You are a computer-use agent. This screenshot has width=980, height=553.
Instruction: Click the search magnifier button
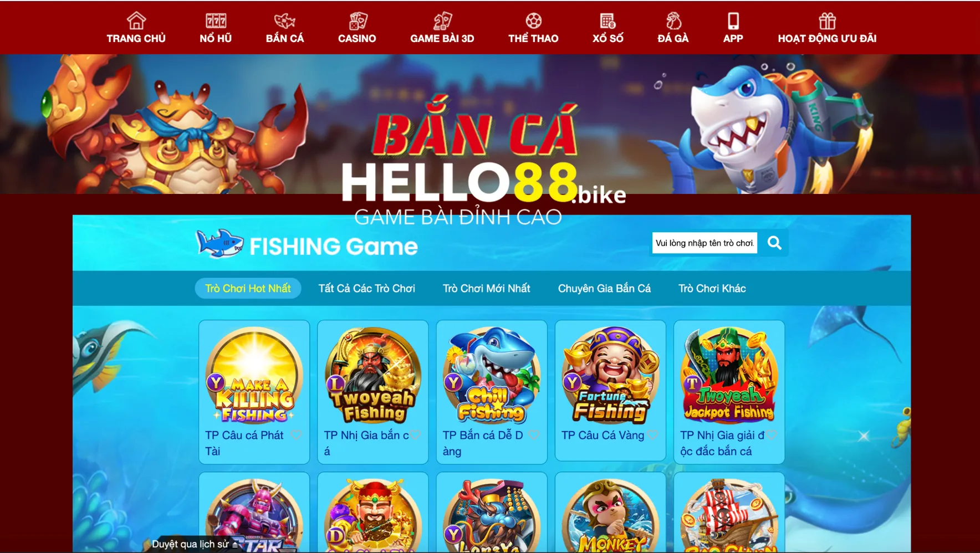click(774, 243)
